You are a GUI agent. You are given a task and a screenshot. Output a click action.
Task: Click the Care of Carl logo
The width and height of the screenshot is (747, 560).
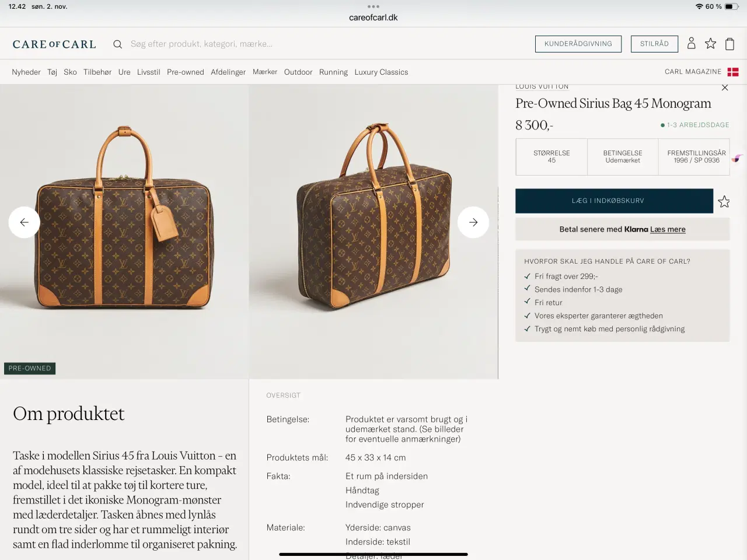pyautogui.click(x=54, y=44)
